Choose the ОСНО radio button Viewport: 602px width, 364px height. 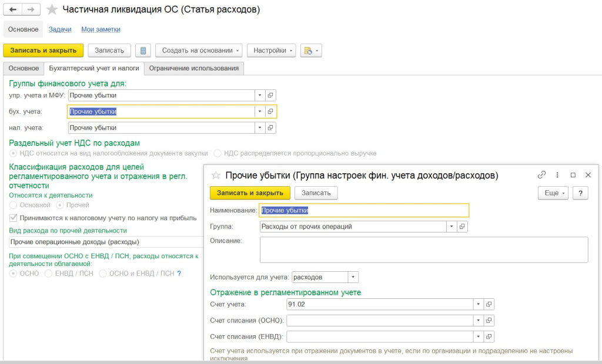click(14, 274)
